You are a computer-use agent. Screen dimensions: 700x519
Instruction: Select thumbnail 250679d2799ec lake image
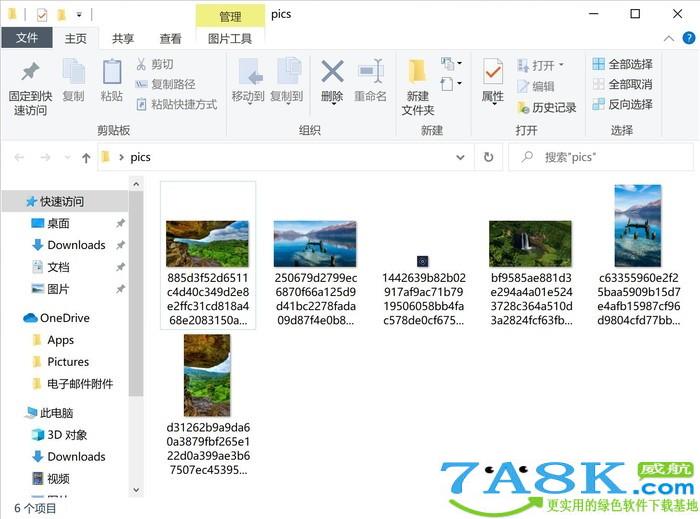click(315, 244)
